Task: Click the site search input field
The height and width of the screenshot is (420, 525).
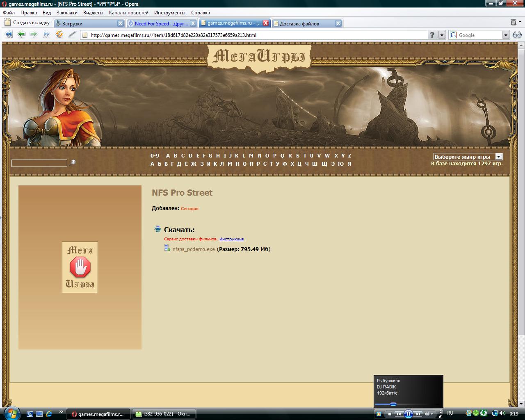Action: (39, 163)
